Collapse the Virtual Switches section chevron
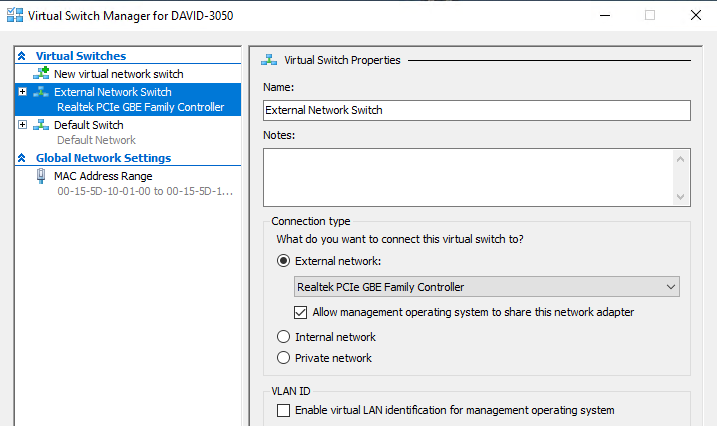The image size is (717, 426). pos(21,56)
